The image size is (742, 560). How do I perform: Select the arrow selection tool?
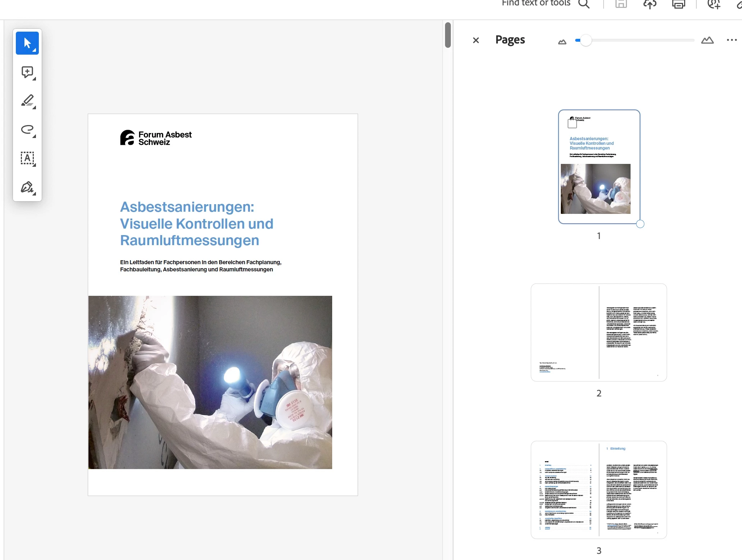pyautogui.click(x=27, y=43)
